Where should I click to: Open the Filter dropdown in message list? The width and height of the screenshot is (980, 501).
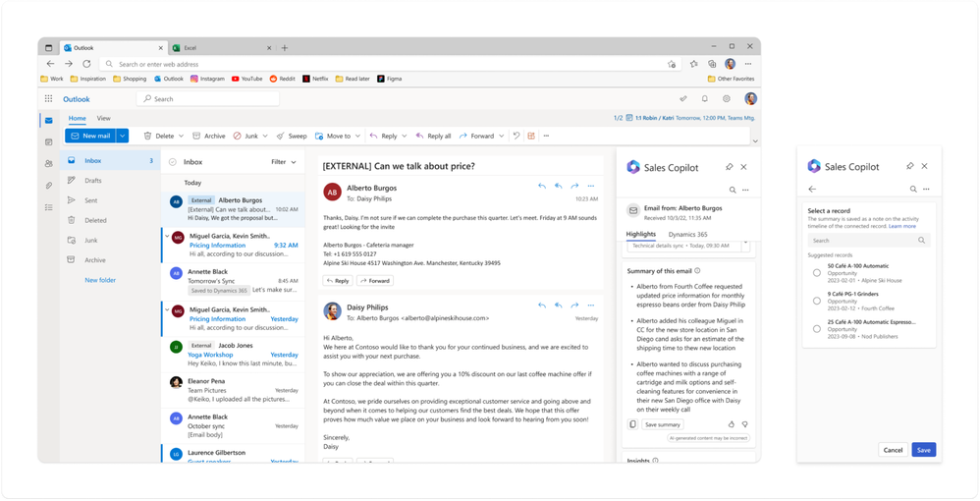(284, 162)
